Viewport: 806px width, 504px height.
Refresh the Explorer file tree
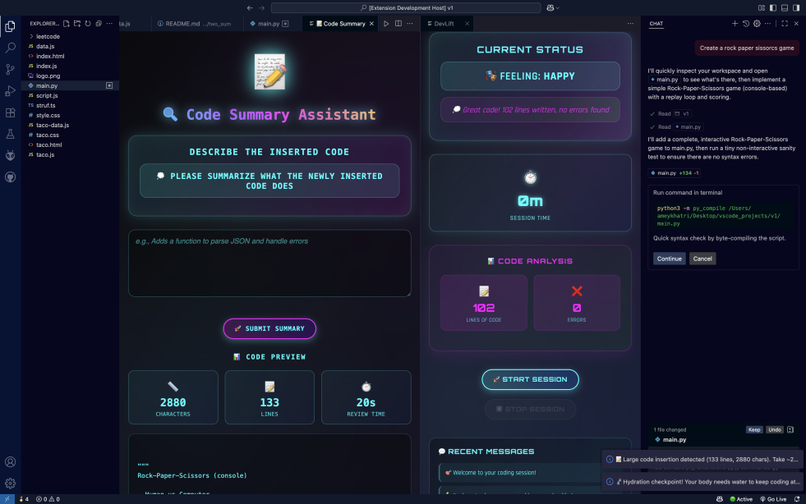pyautogui.click(x=88, y=24)
